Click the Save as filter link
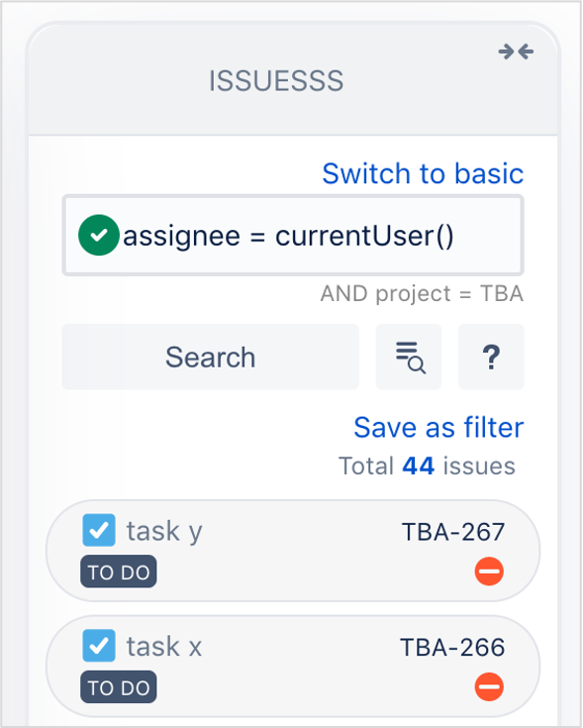583x728 pixels. click(x=438, y=427)
